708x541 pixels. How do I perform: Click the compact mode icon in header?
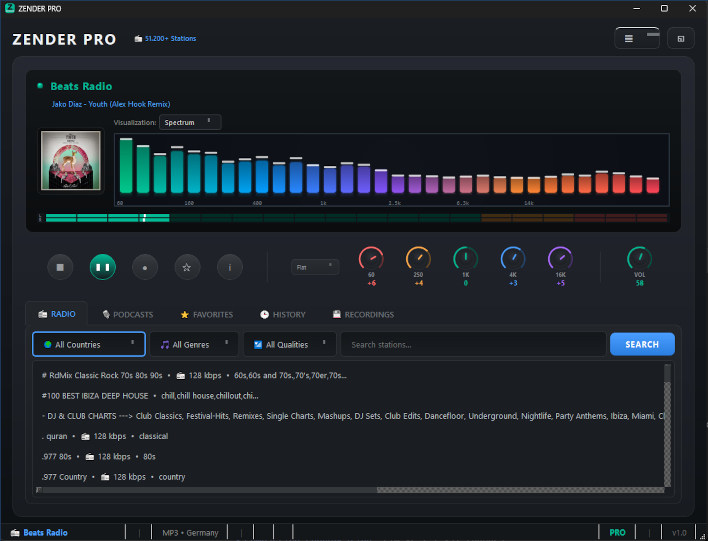[682, 39]
